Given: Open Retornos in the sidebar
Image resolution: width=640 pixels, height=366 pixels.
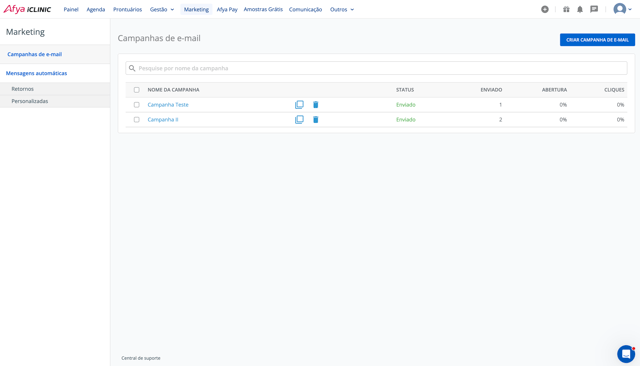Looking at the screenshot, I should (x=22, y=89).
